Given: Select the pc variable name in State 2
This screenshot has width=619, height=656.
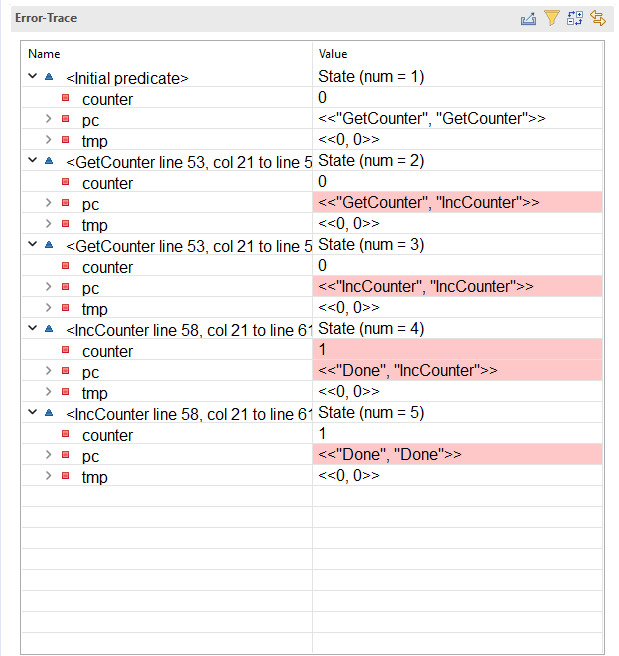Looking at the screenshot, I should (x=90, y=205).
